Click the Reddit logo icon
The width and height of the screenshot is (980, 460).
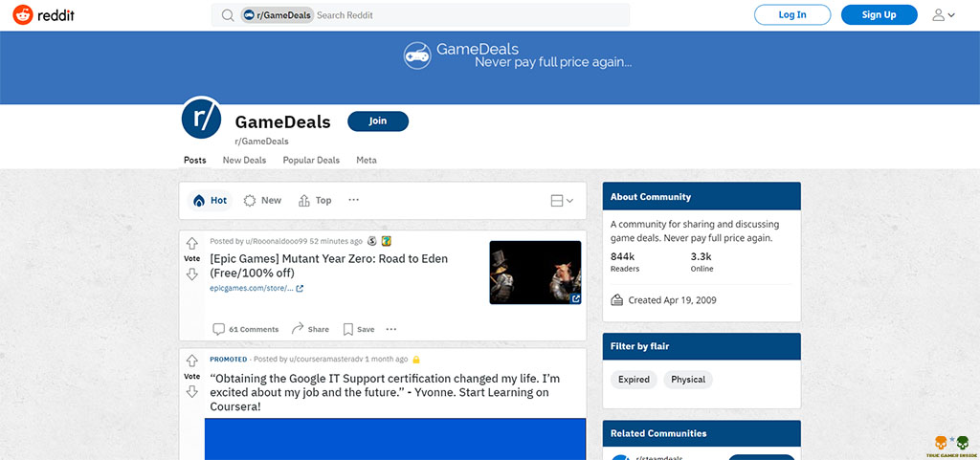pyautogui.click(x=23, y=14)
